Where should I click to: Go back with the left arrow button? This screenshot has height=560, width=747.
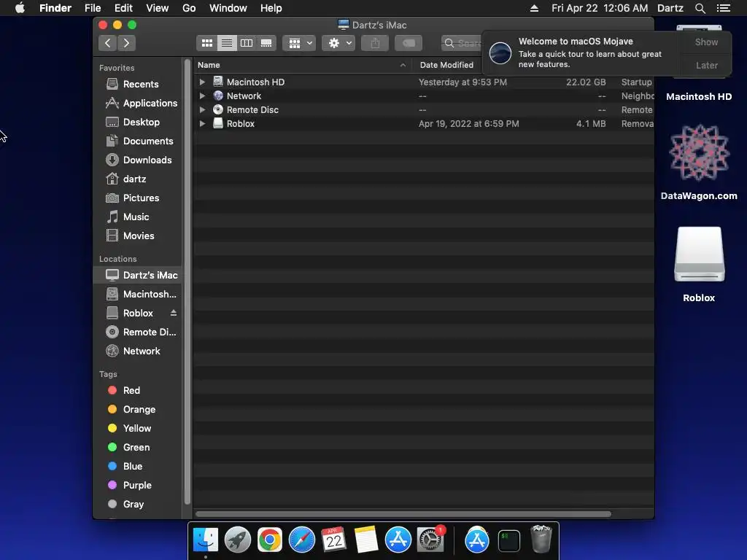pos(108,43)
